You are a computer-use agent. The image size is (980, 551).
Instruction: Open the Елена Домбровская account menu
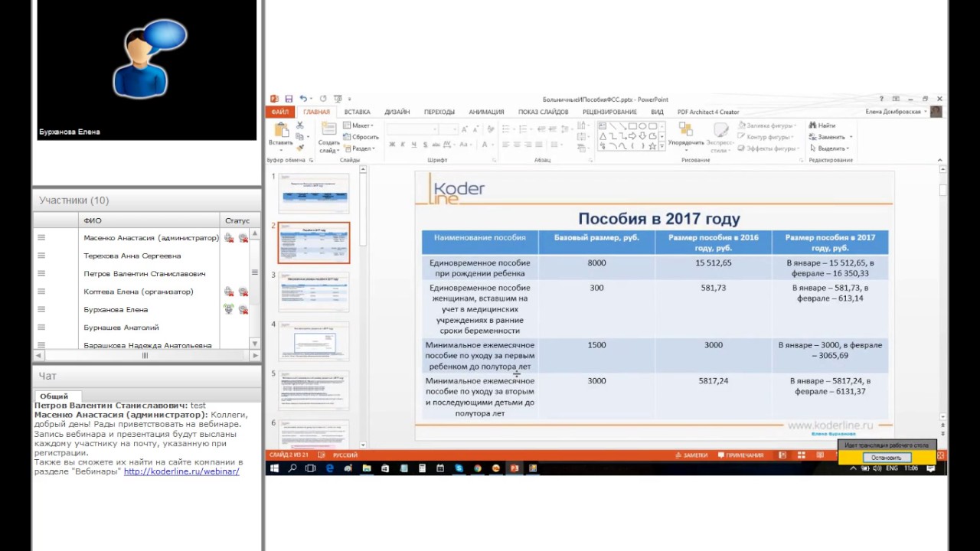click(897, 112)
